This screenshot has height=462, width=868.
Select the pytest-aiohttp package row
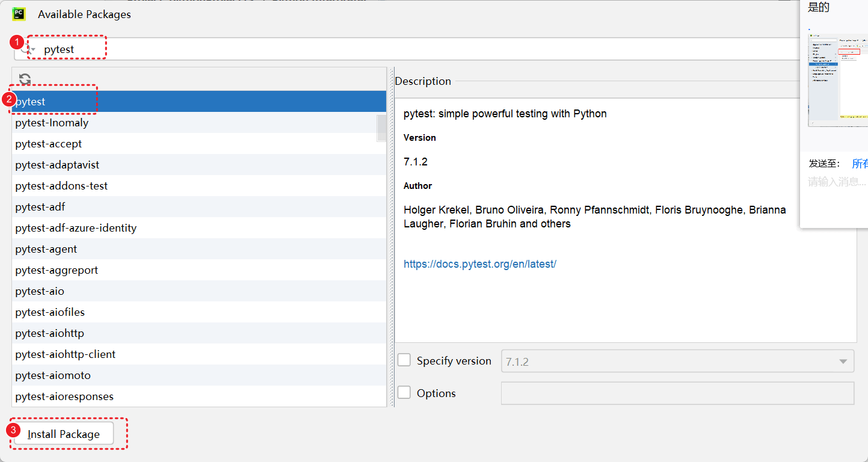tap(199, 333)
